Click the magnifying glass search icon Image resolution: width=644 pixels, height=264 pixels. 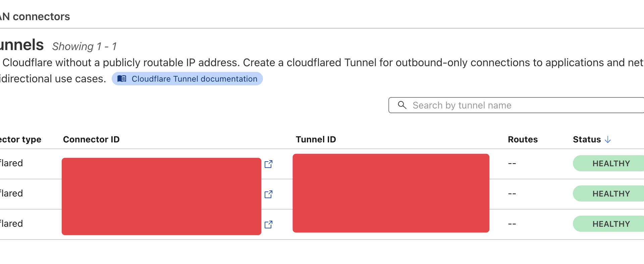[402, 105]
